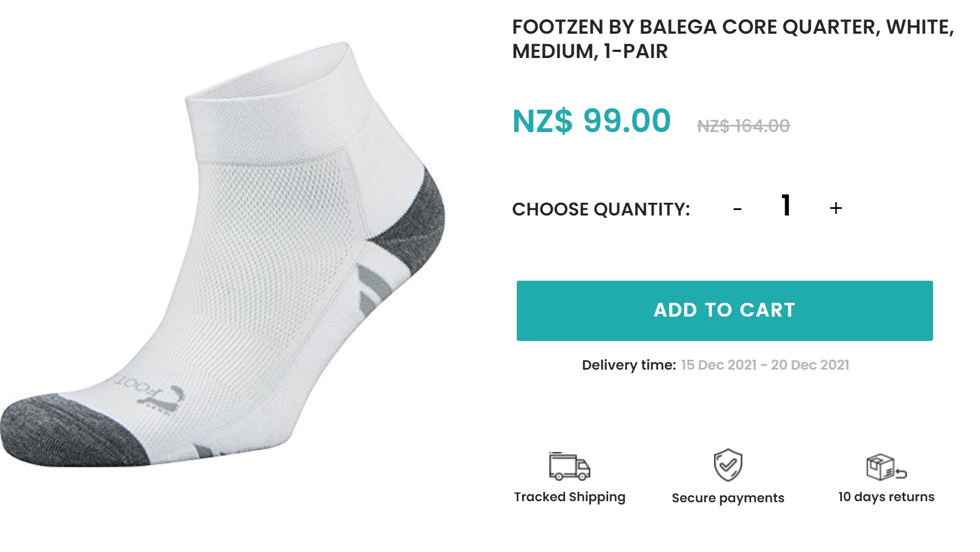980x552 pixels.
Task: Click the Delivery time label
Action: [628, 365]
